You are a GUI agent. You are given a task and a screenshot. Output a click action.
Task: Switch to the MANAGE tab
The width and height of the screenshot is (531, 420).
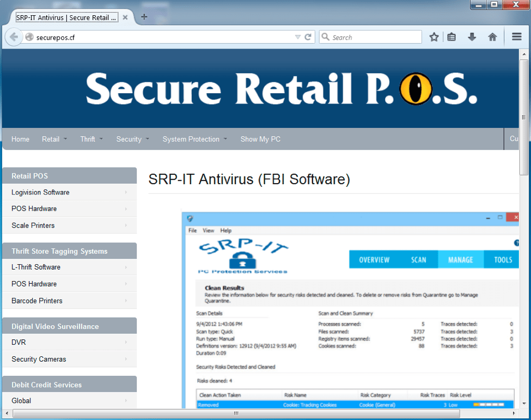click(461, 260)
